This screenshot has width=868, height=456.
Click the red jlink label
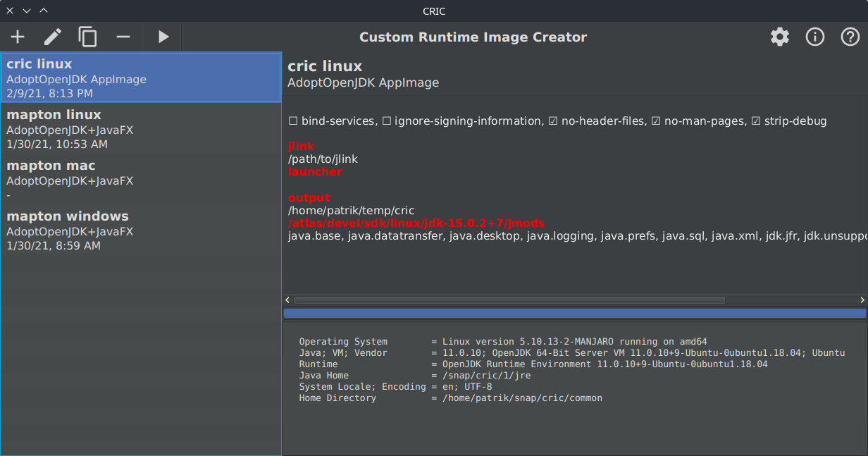point(301,147)
